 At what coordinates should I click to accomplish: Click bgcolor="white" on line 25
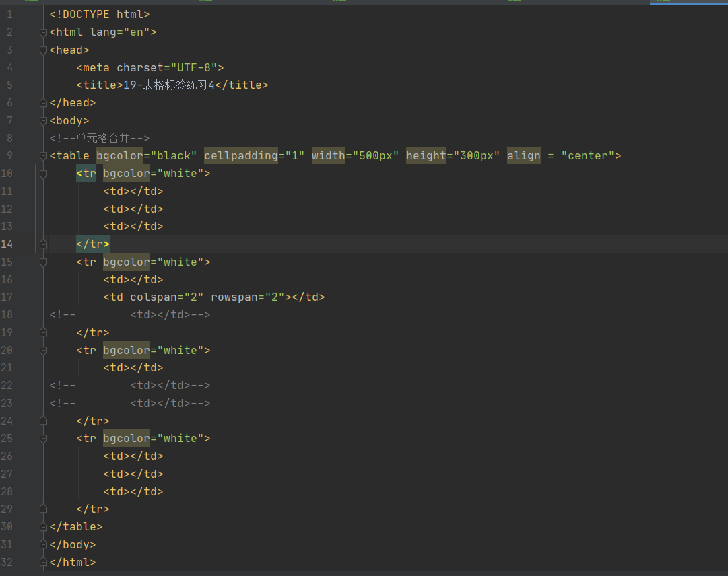click(x=154, y=439)
